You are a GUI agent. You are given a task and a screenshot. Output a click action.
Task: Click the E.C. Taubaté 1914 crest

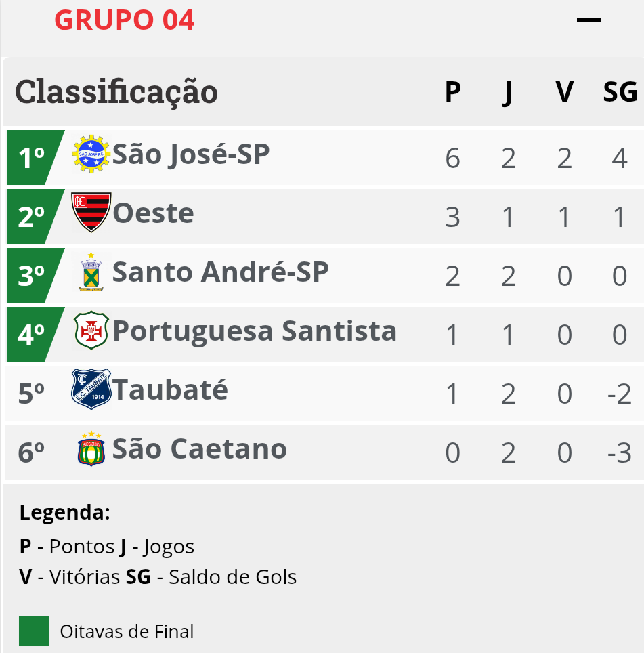(91, 389)
